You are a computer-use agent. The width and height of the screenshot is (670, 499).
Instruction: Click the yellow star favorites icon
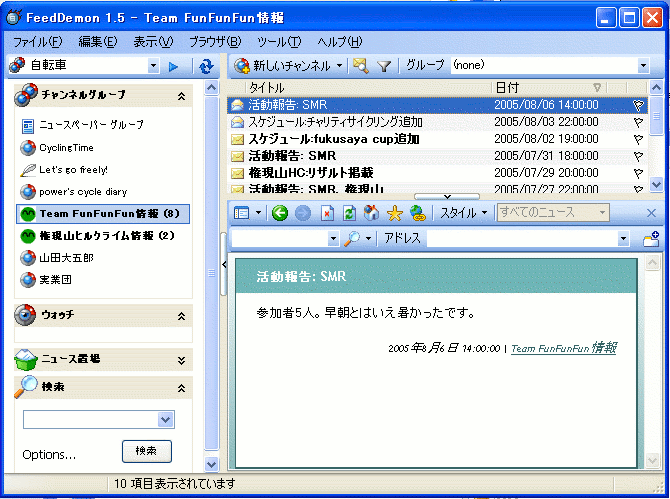point(394,213)
